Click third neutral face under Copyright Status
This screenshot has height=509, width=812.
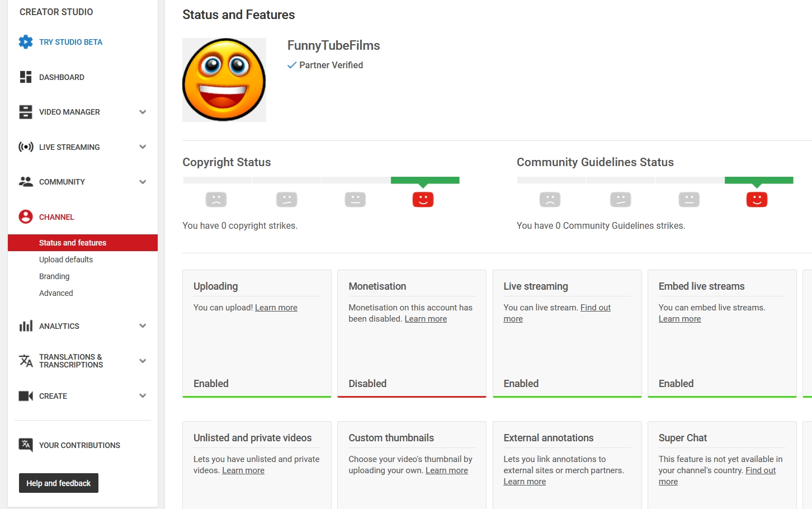tap(355, 200)
